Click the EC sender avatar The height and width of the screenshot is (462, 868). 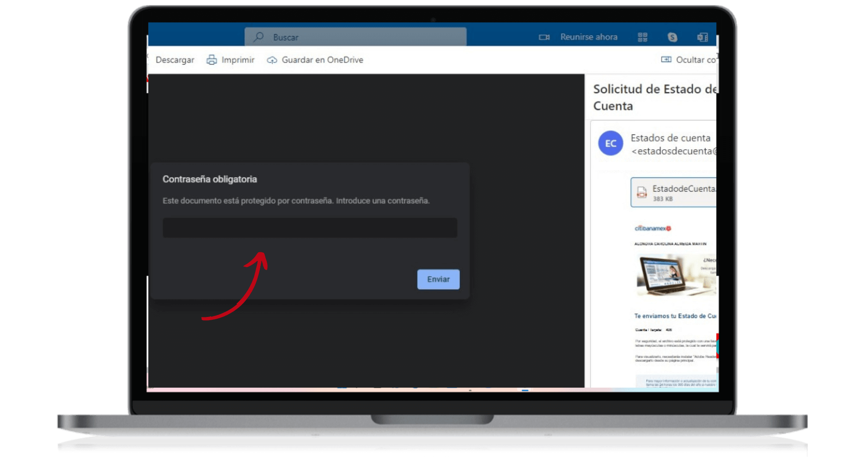611,143
